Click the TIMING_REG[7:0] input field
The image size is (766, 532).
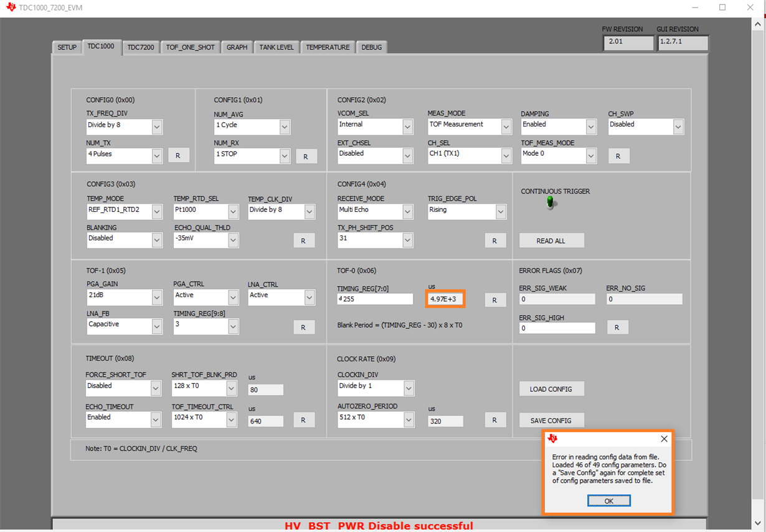(x=375, y=299)
